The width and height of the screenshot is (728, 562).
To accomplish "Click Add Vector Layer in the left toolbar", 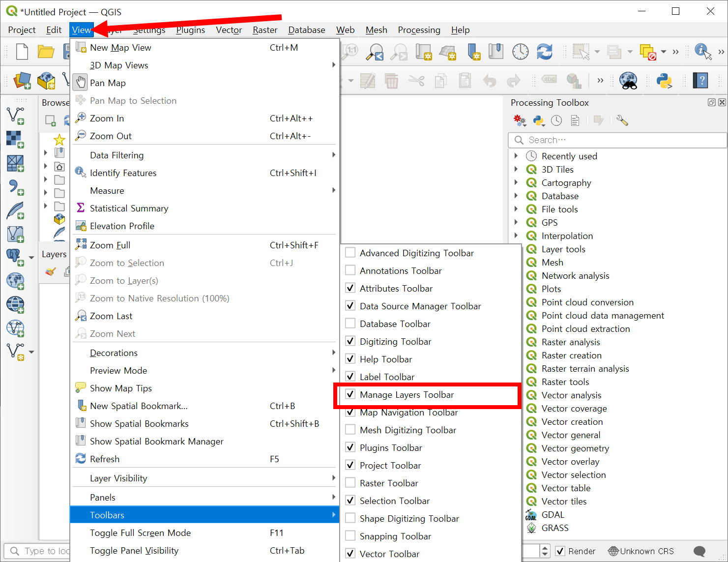I will [15, 116].
